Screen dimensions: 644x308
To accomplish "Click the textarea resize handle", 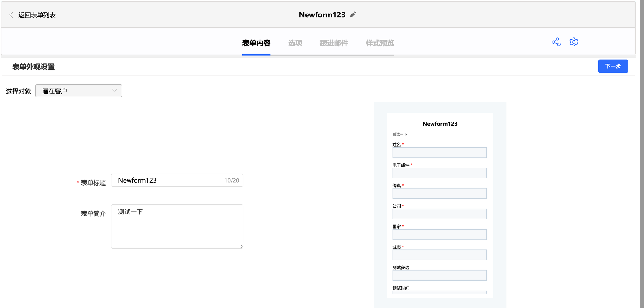I will point(241,246).
